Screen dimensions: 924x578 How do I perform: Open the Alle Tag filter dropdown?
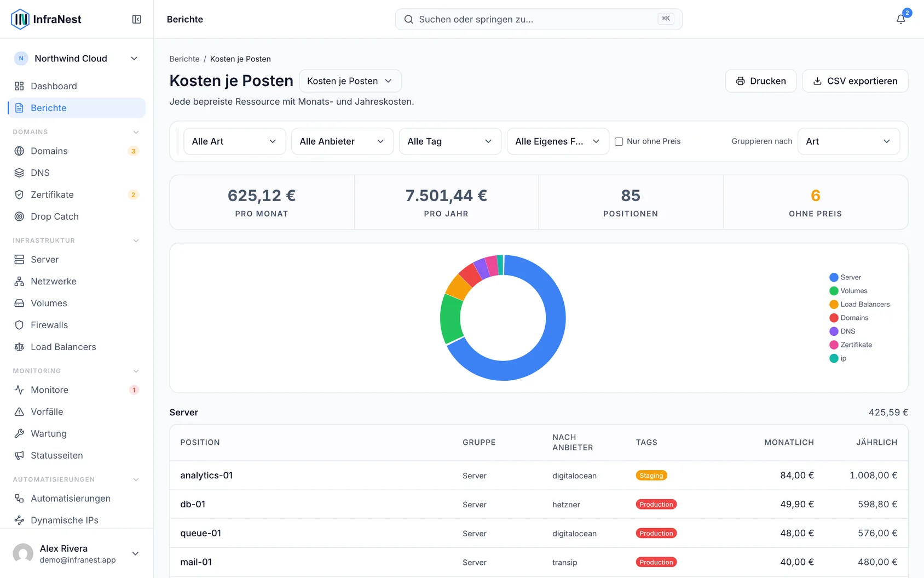(450, 141)
